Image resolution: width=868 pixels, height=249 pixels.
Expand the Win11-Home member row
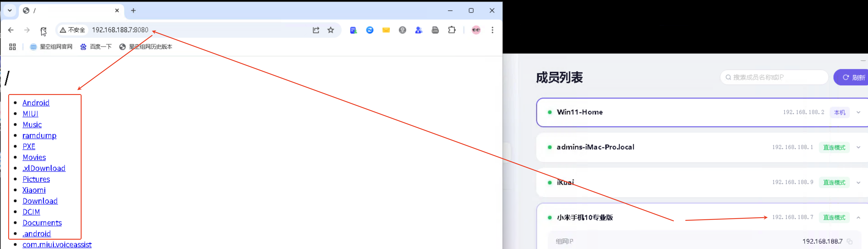tap(858, 112)
